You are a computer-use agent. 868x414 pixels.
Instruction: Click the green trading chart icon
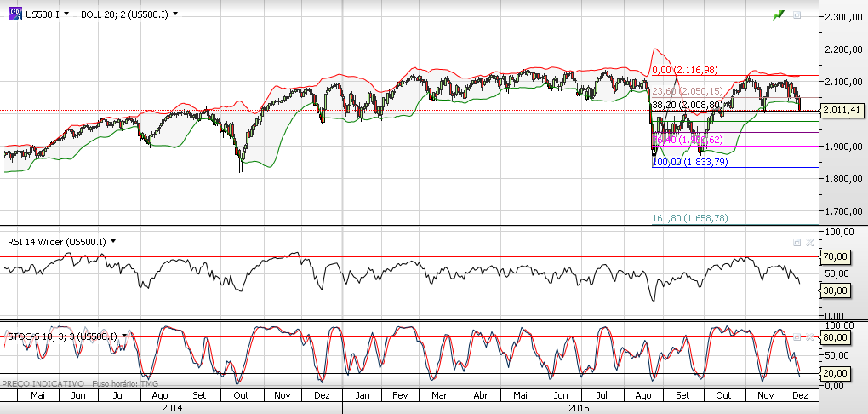pyautogui.click(x=779, y=15)
